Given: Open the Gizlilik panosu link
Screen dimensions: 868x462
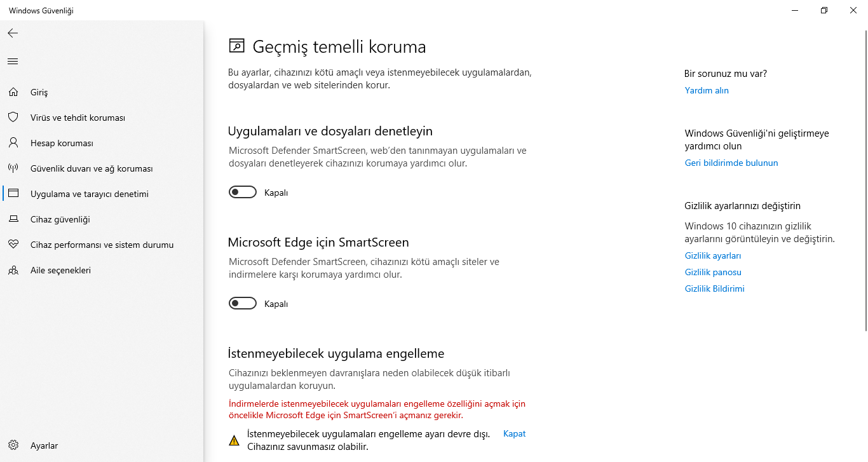Looking at the screenshot, I should (713, 272).
